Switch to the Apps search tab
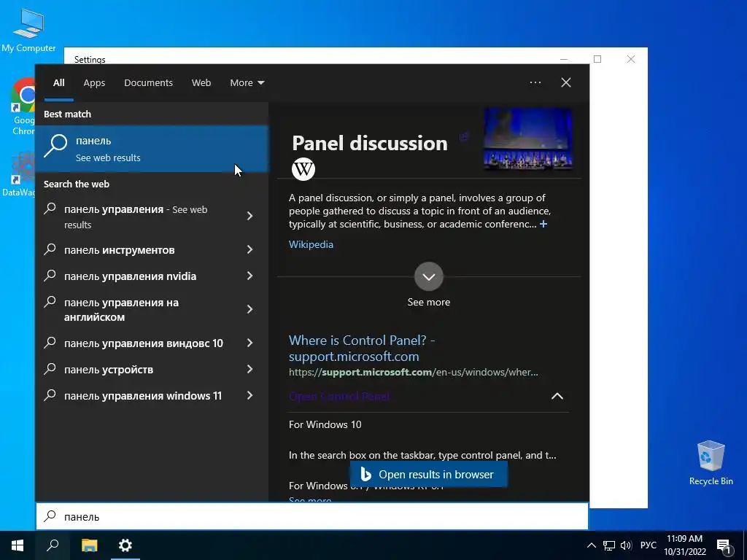Screen dimensions: 747x560 [94, 83]
